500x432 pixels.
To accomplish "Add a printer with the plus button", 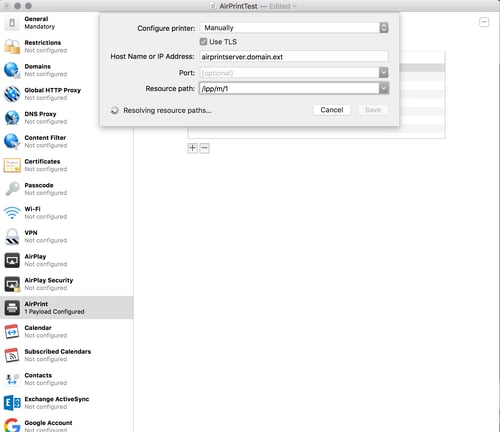I will tap(193, 148).
